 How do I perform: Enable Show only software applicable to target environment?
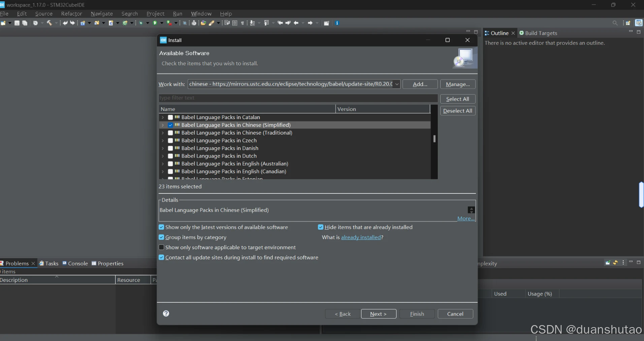click(161, 247)
